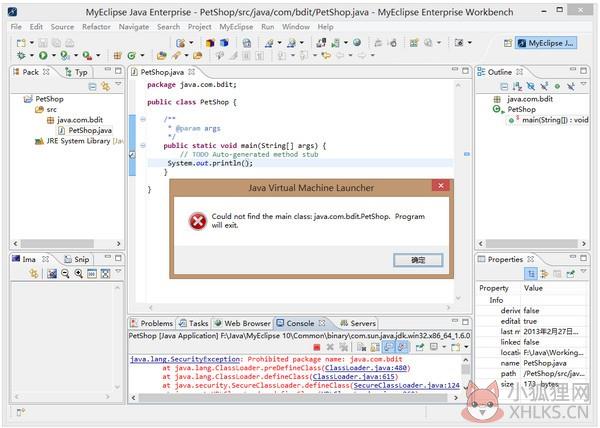Switch to the Problems tab
600x428 pixels.
click(152, 323)
